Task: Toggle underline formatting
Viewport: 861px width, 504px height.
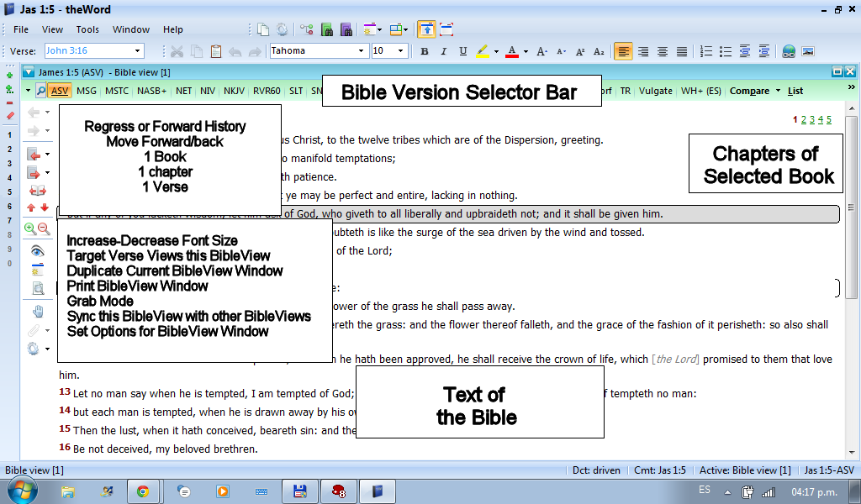Action: (x=462, y=51)
